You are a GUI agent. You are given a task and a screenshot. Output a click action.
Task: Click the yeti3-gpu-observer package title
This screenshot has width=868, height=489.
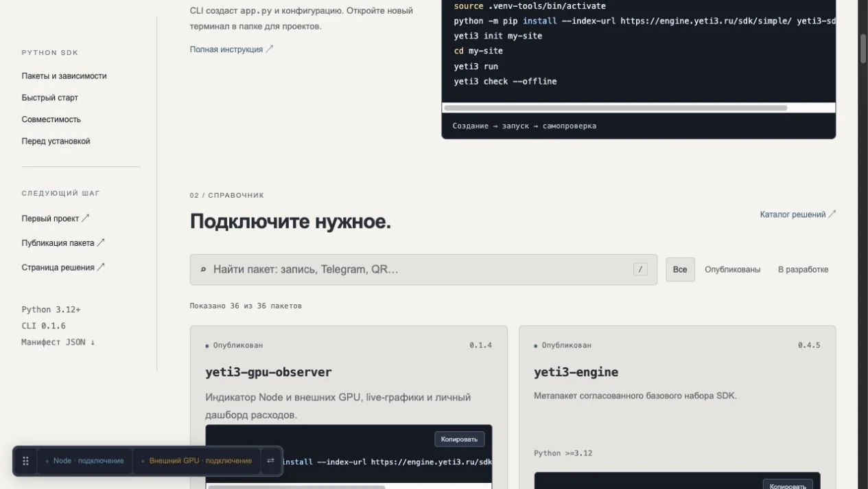pos(268,372)
